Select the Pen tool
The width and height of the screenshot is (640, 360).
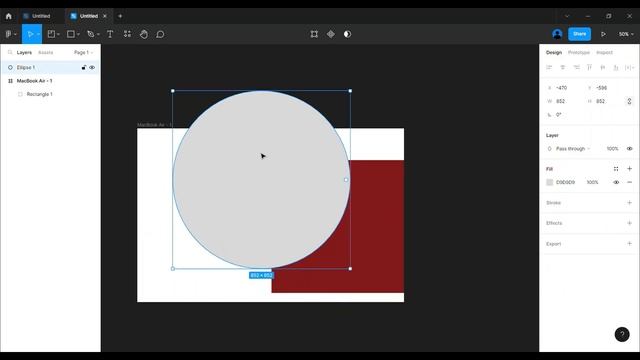point(91,34)
